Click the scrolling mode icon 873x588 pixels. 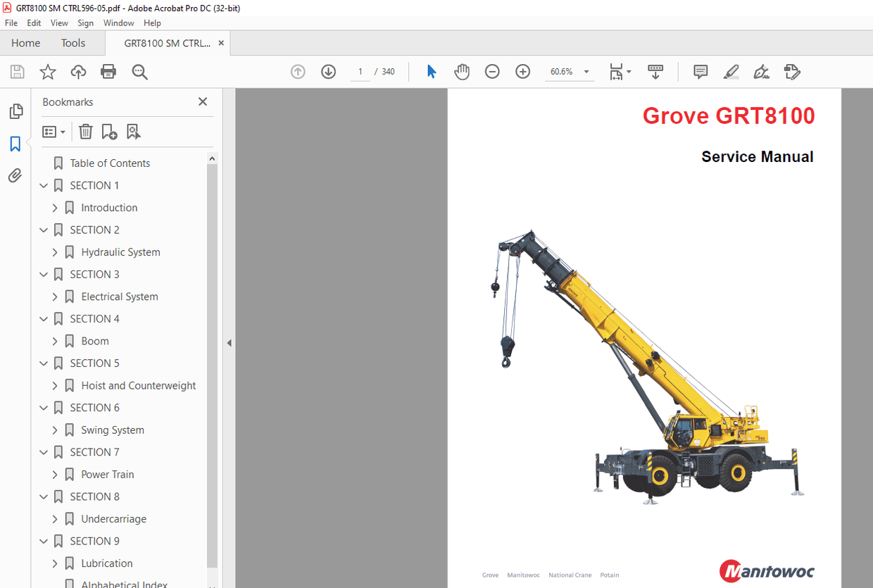(655, 72)
